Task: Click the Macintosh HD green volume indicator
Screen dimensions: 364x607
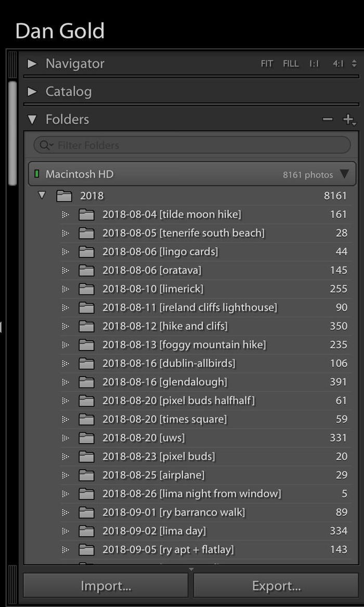Action: click(x=37, y=174)
